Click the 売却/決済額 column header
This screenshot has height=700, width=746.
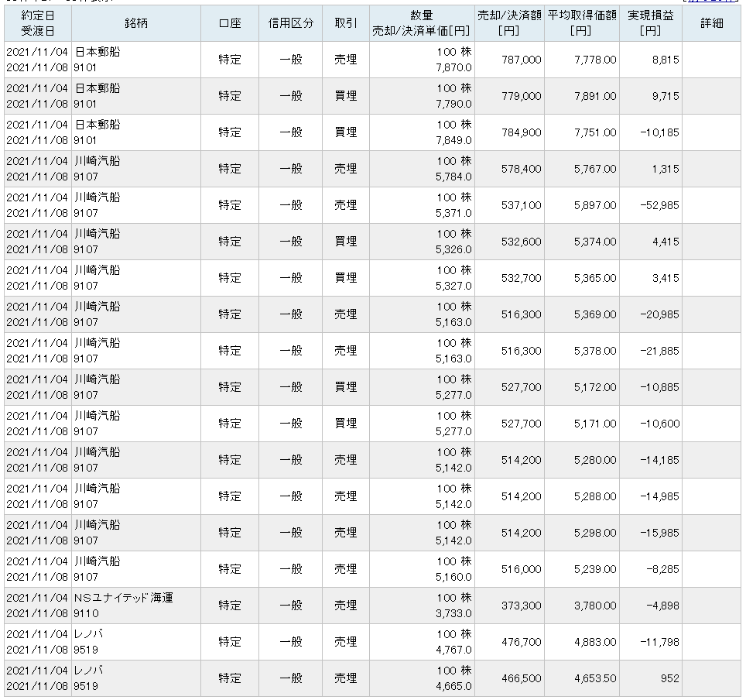pos(509,23)
